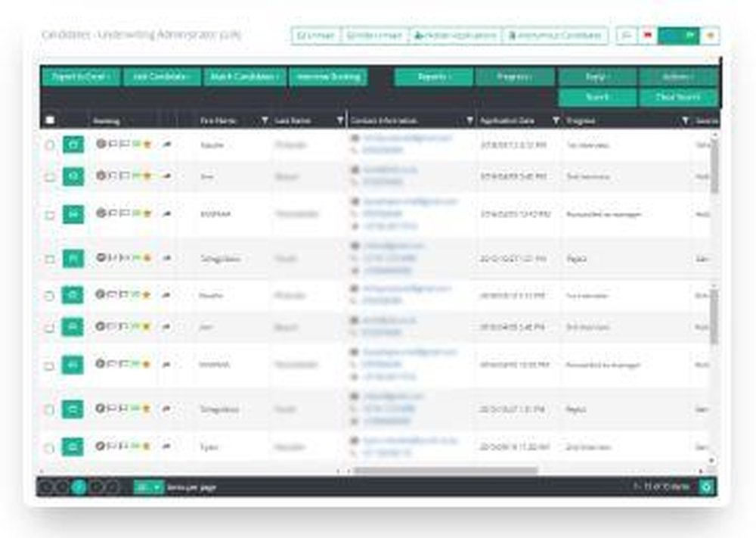Sort by the Last Name column header

point(293,120)
